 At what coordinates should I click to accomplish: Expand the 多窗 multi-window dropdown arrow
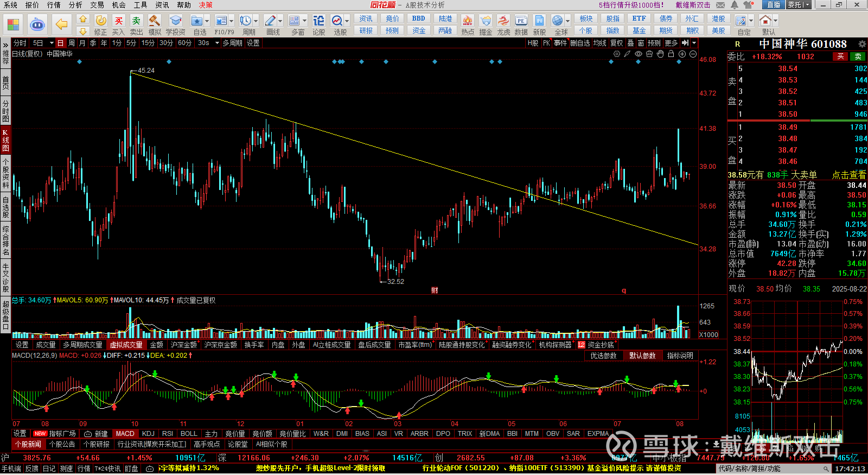click(x=304, y=21)
